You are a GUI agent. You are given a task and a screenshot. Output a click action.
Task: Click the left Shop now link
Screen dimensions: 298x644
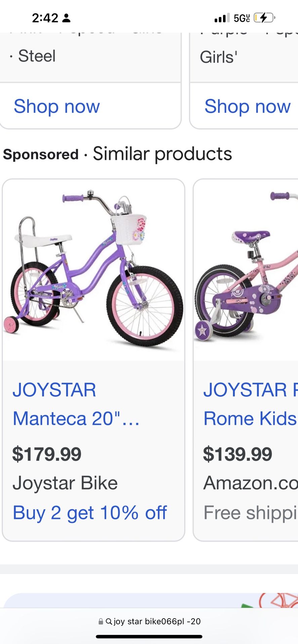tap(57, 106)
